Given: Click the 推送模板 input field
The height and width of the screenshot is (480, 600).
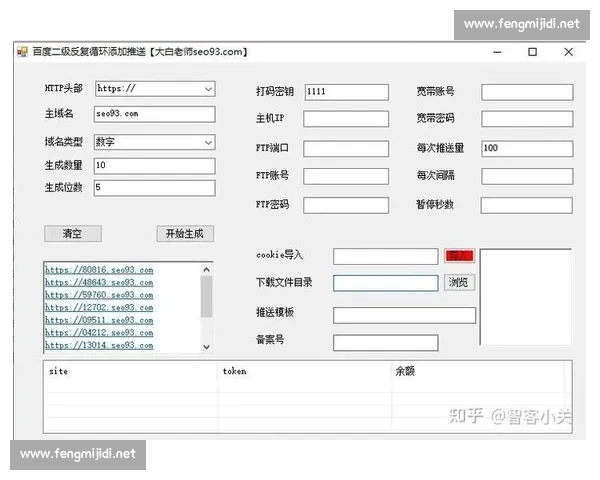Looking at the screenshot, I should (x=404, y=315).
